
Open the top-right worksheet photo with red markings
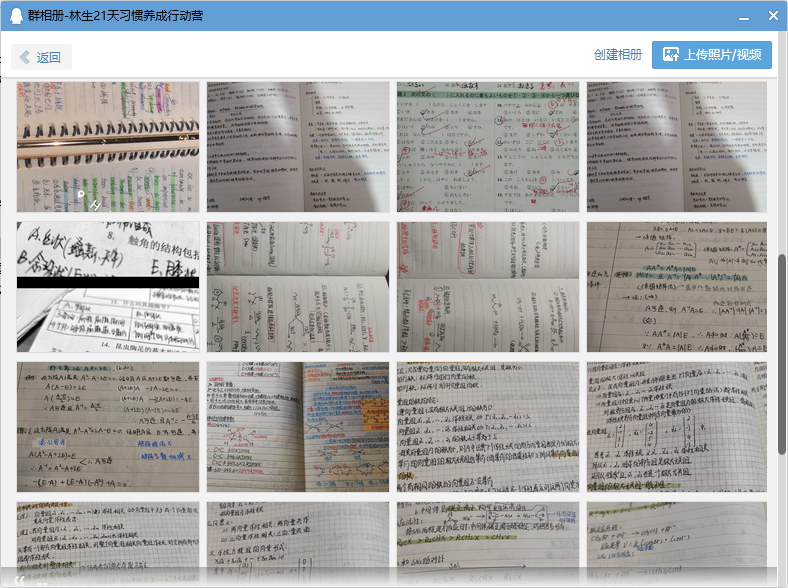point(676,146)
